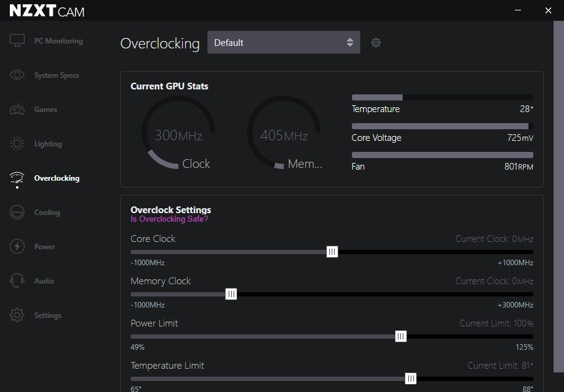Click the Lighting sun icon

[17, 144]
